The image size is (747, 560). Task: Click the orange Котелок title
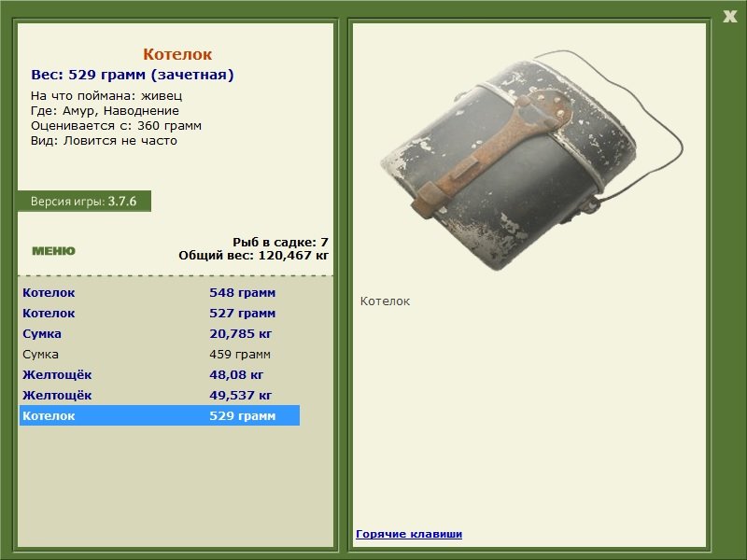point(177,55)
